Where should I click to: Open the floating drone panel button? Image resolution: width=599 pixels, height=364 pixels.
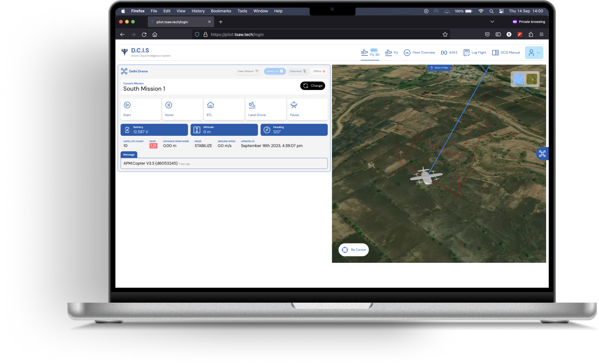pyautogui.click(x=542, y=154)
